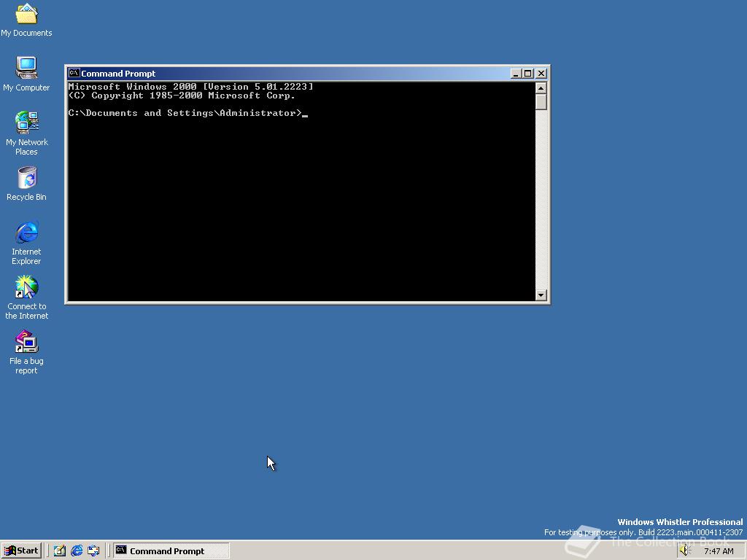747x560 pixels.
Task: Click the 7:47 AM clock in the tray
Action: point(719,551)
